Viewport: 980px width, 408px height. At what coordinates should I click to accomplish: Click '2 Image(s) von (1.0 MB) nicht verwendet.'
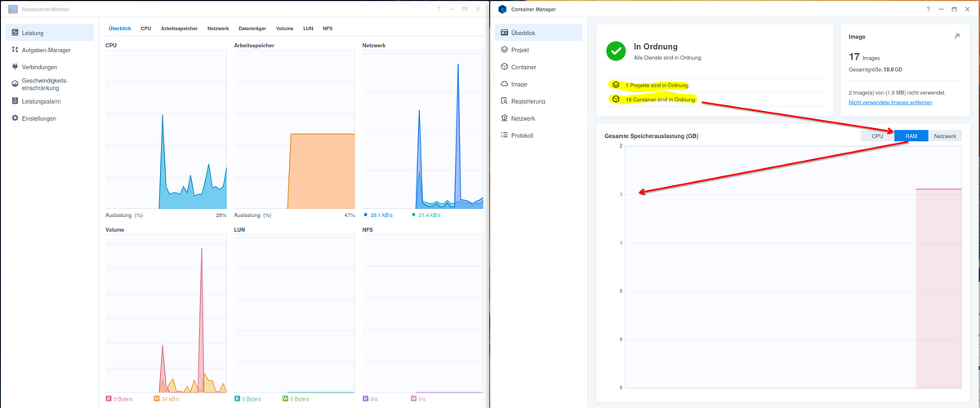[897, 93]
